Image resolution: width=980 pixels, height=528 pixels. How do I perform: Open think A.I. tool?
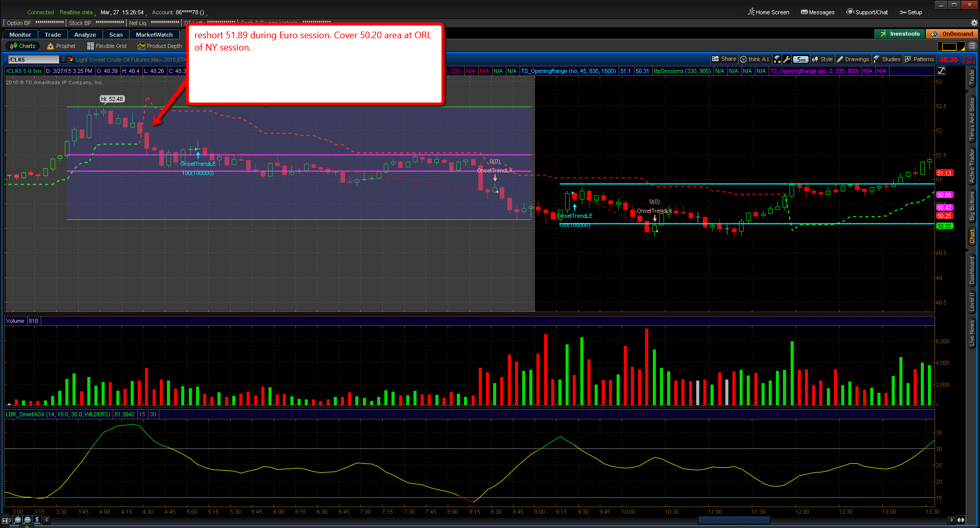pos(755,59)
